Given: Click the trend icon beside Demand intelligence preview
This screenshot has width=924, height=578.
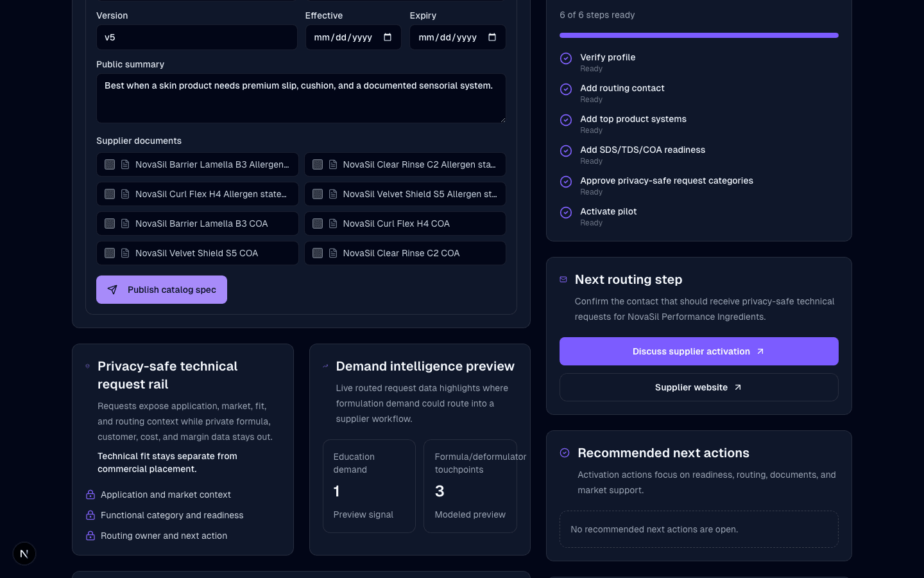Looking at the screenshot, I should pos(325,366).
